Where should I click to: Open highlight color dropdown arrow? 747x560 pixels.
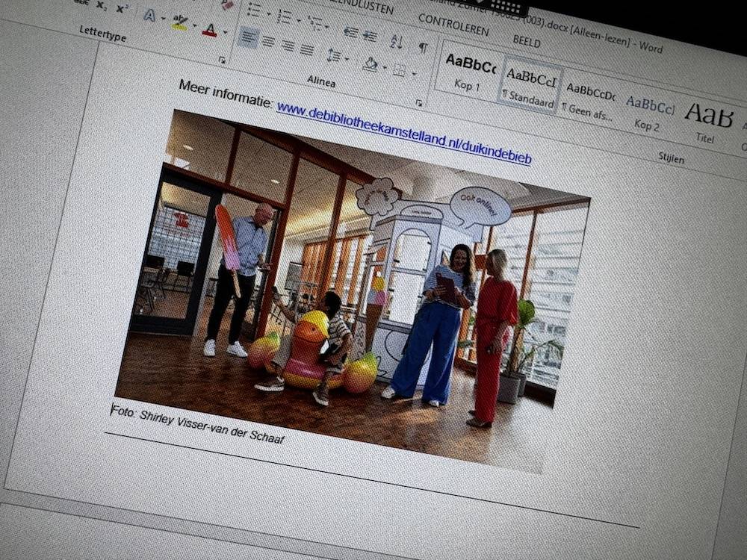click(x=194, y=25)
